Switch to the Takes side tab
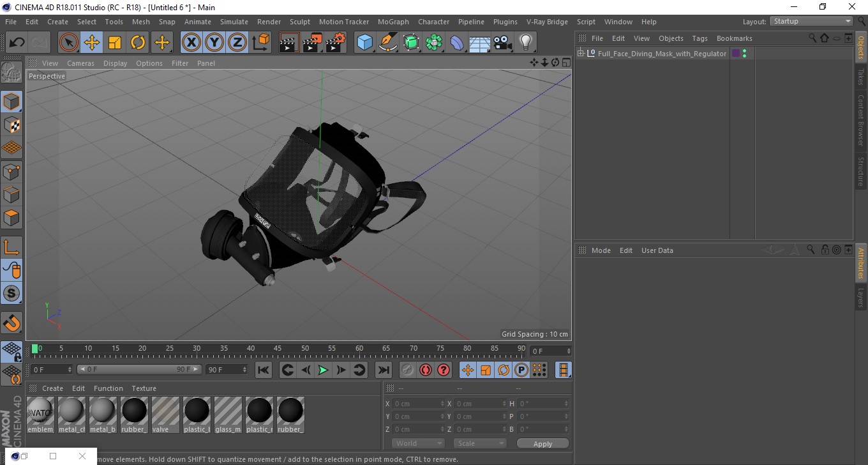The image size is (868, 465). (861, 77)
